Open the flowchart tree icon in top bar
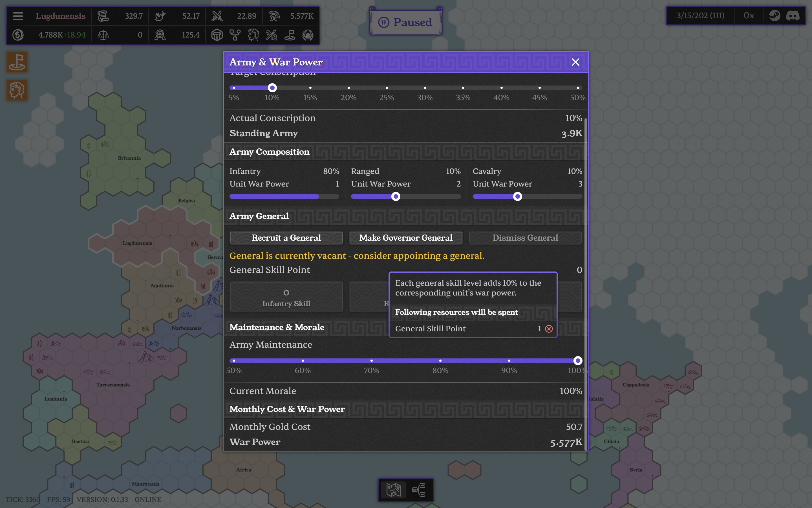The width and height of the screenshot is (812, 508). pyautogui.click(x=235, y=35)
